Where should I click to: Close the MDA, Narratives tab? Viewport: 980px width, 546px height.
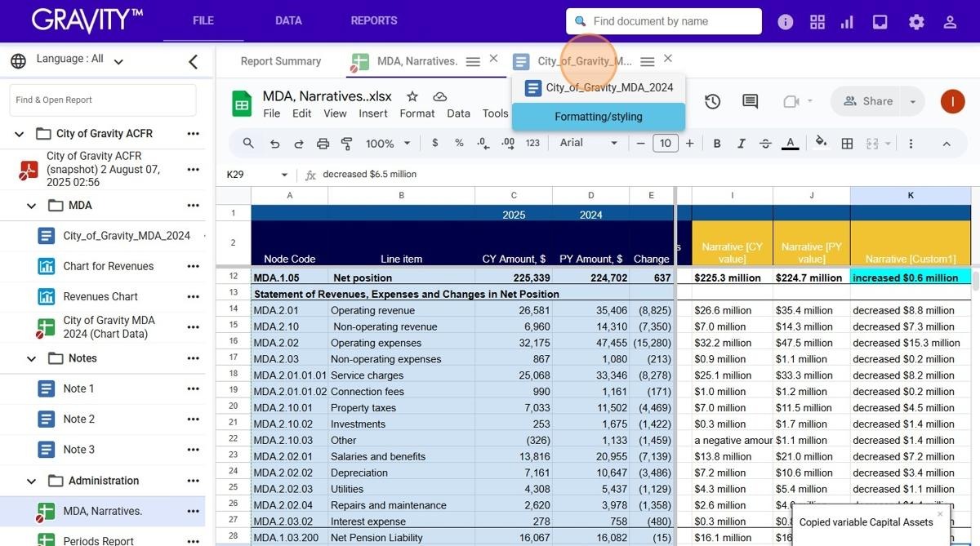click(493, 59)
